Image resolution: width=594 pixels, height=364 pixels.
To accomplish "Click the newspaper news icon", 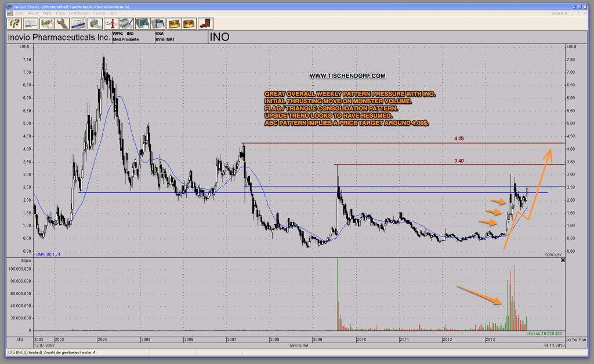I will pyautogui.click(x=79, y=23).
